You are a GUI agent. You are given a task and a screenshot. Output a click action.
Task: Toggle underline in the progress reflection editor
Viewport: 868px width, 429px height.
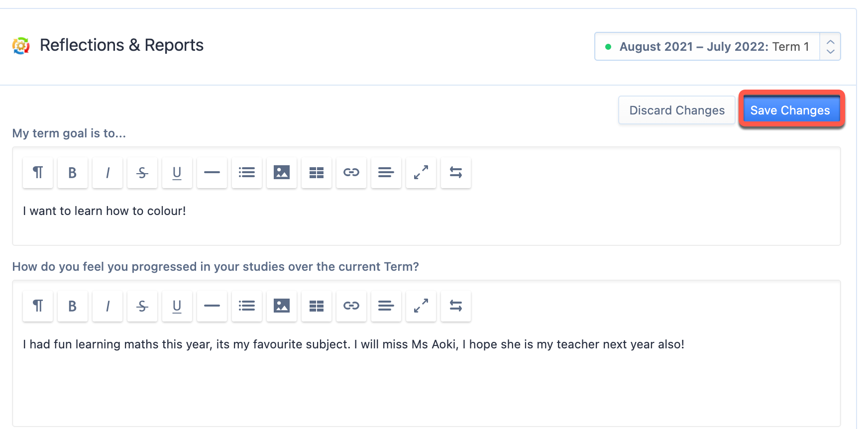[177, 306]
